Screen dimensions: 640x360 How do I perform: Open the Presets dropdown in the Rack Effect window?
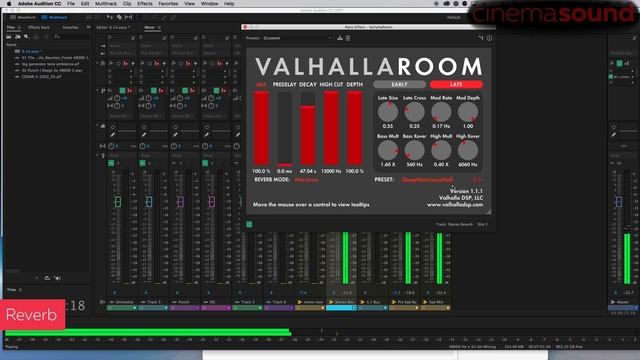coord(297,38)
